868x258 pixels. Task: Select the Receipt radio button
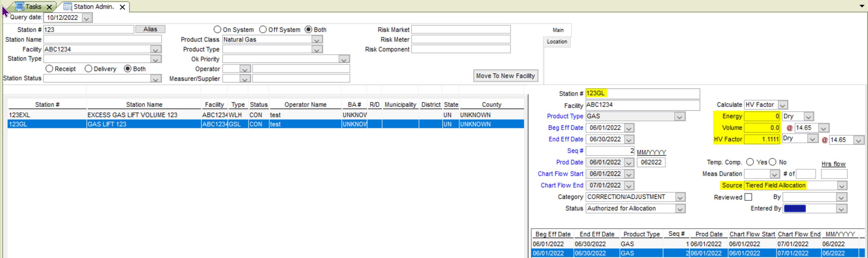49,69
